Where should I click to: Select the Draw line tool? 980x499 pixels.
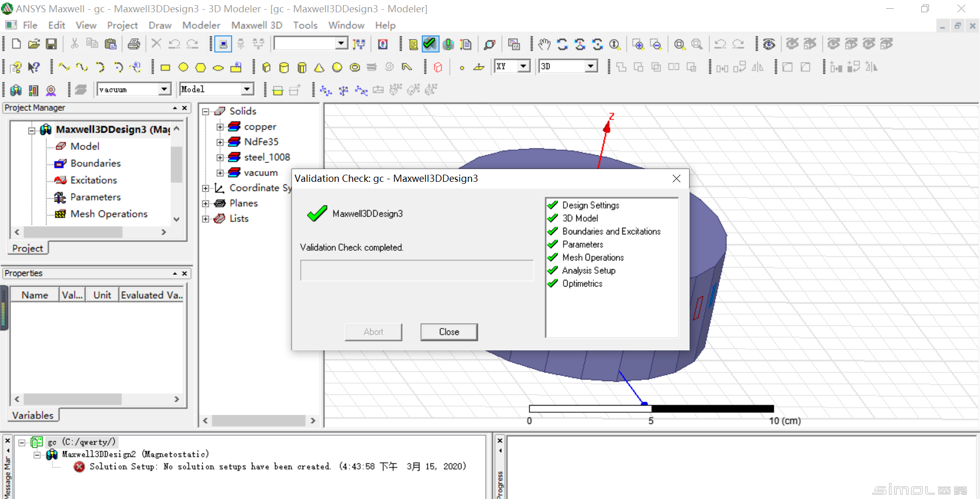64,67
